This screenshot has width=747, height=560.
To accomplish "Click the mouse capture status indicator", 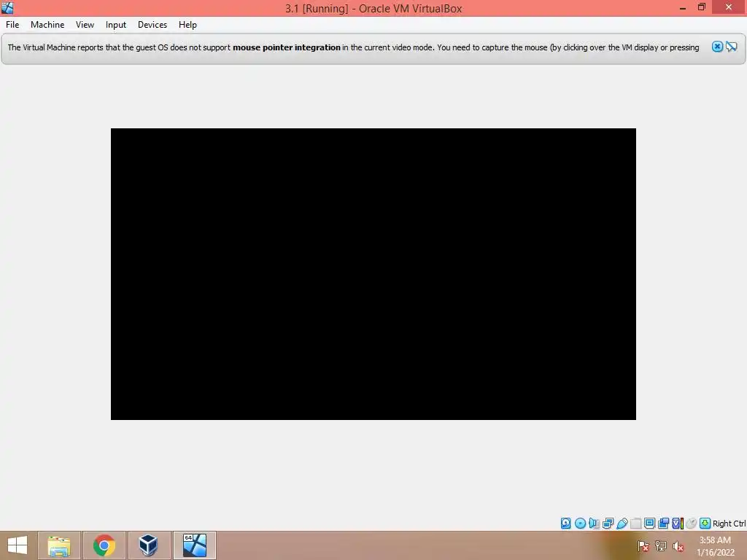I will click(x=692, y=524).
